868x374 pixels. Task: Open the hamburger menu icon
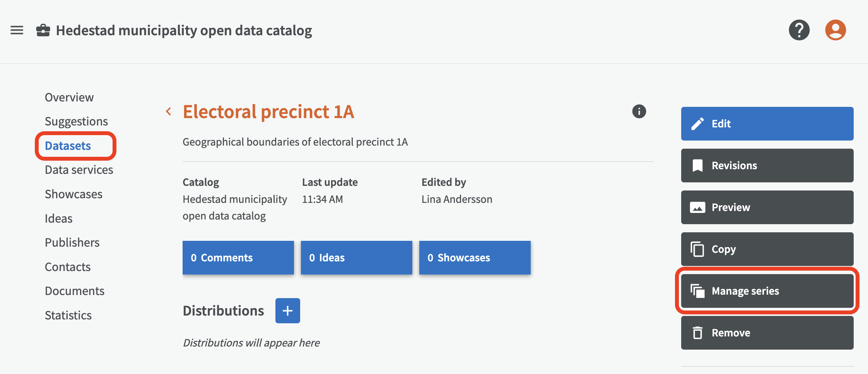click(17, 30)
